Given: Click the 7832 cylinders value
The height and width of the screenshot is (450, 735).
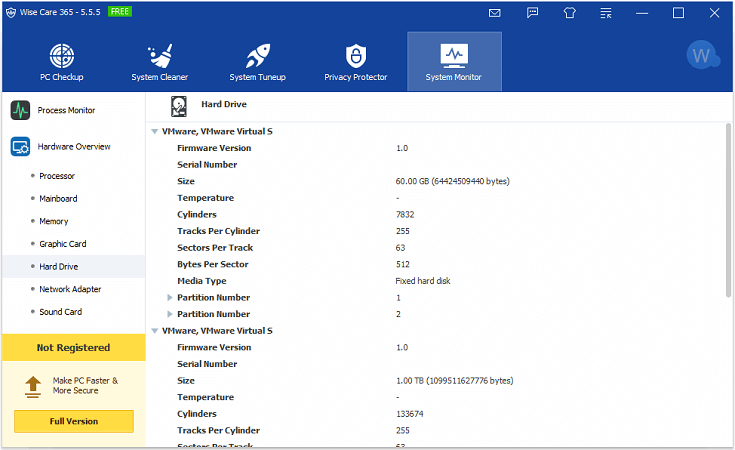Looking at the screenshot, I should coord(405,215).
